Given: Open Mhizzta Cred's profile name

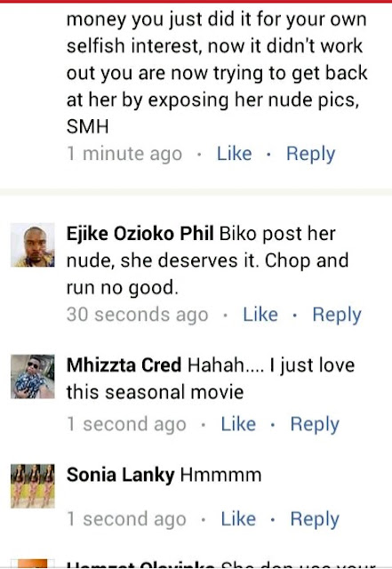Looking at the screenshot, I should click(x=124, y=365).
